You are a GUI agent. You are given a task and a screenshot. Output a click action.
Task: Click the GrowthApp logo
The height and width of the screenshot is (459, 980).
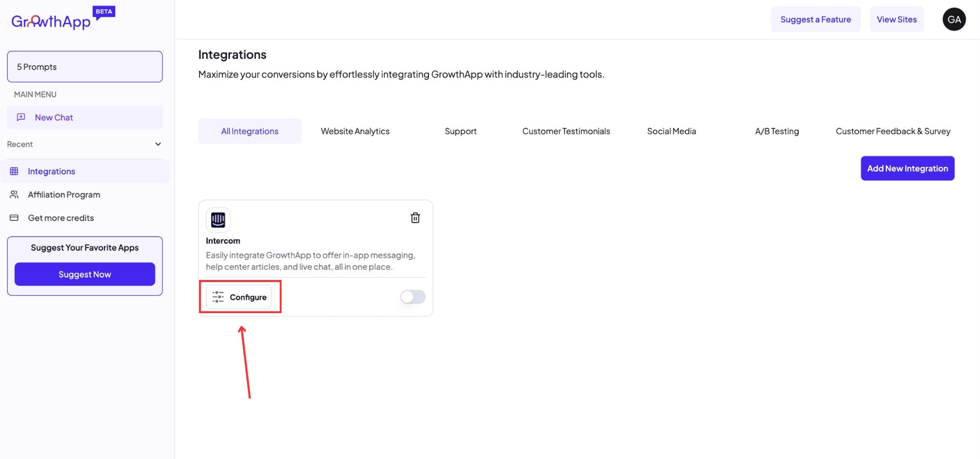(x=51, y=21)
